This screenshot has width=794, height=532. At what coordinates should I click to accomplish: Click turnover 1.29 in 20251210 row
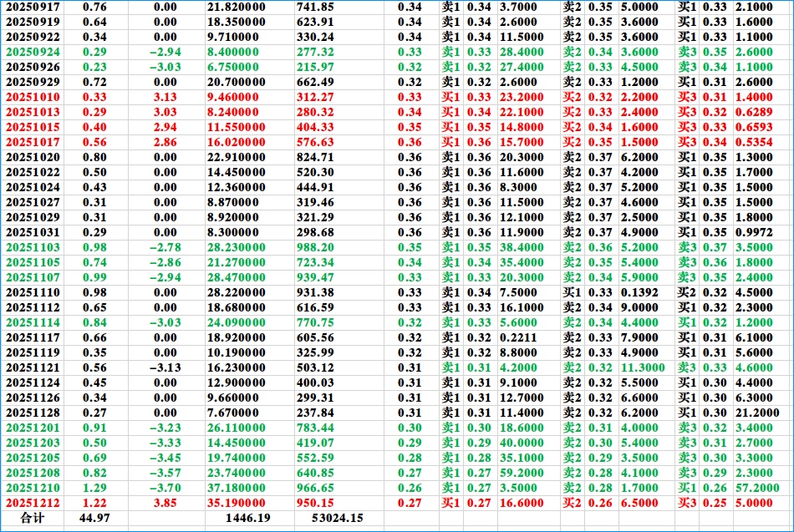coord(94,489)
